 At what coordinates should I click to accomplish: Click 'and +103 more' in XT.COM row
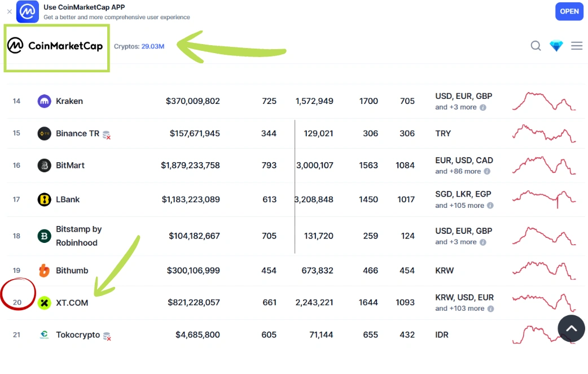point(460,308)
